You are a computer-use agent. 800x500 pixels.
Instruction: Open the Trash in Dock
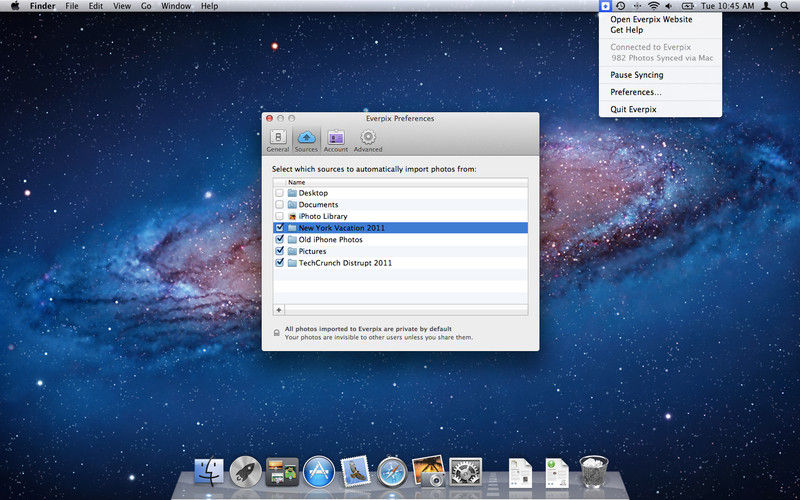594,471
